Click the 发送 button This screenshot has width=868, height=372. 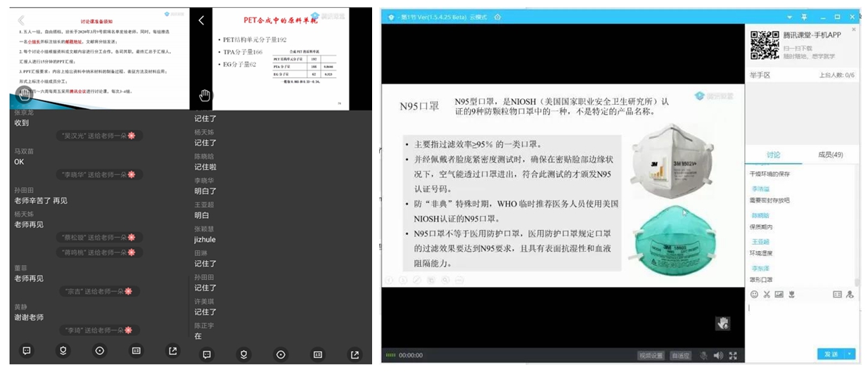tap(831, 354)
